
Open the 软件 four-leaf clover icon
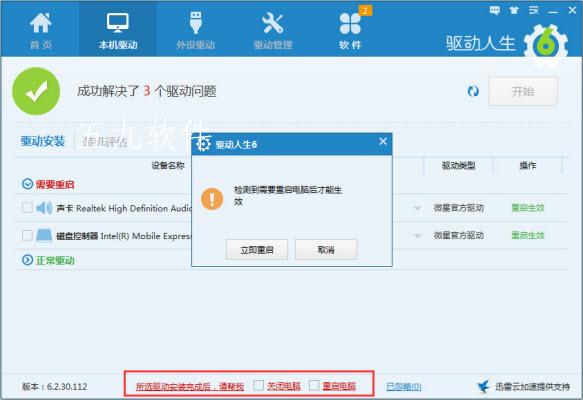click(350, 24)
